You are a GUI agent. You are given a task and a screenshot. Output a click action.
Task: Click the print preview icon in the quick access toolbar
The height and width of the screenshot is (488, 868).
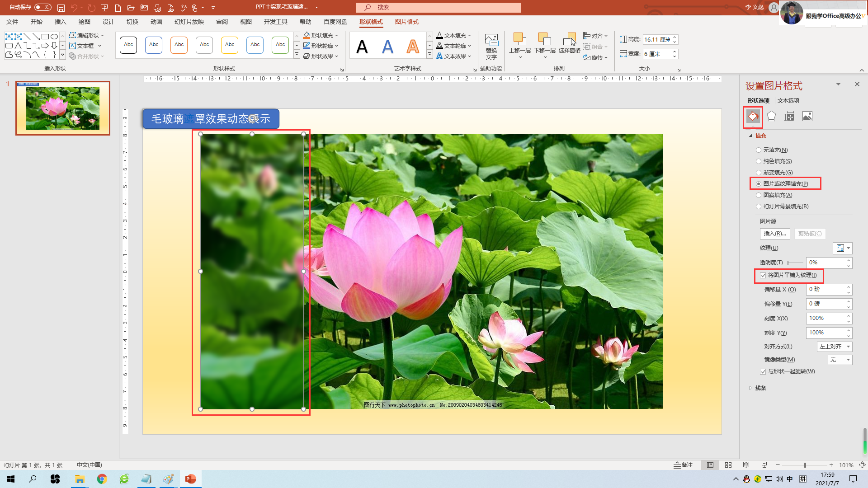(x=170, y=8)
